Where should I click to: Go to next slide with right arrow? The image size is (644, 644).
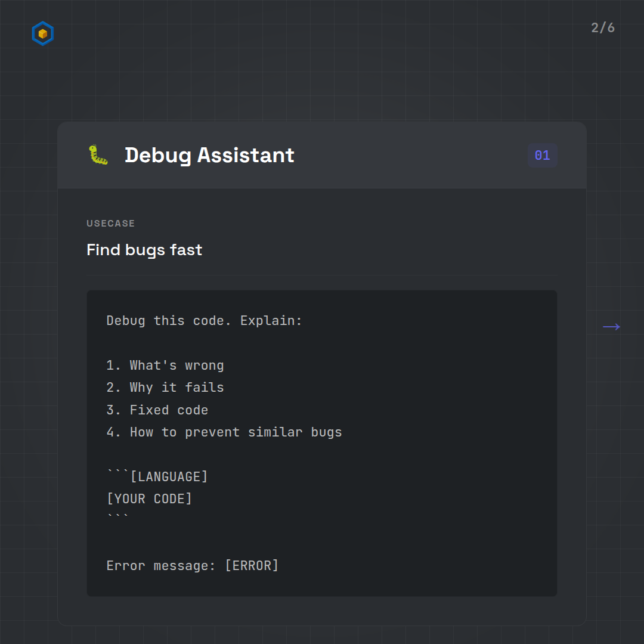pyautogui.click(x=611, y=327)
